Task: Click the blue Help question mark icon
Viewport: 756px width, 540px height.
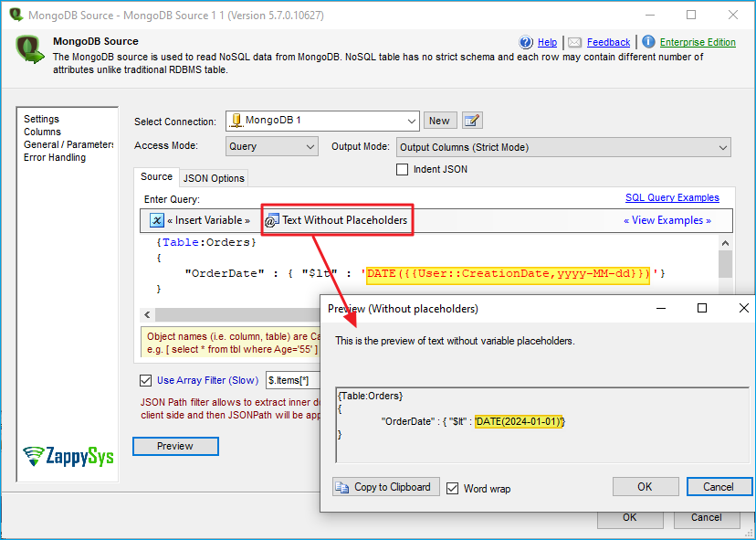Action: click(526, 42)
